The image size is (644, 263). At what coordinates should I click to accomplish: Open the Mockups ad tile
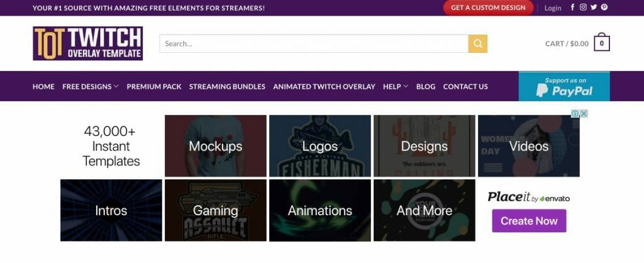pos(216,146)
